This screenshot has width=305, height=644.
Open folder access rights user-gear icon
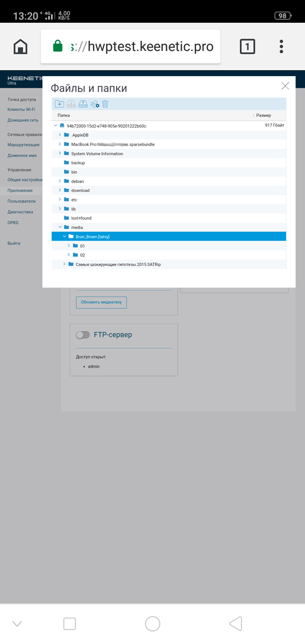(95, 104)
